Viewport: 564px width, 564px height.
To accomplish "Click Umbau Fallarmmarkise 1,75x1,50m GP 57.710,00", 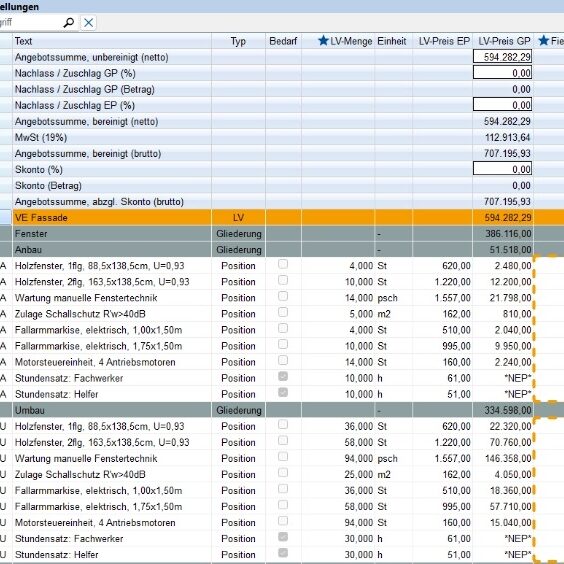I will [510, 506].
